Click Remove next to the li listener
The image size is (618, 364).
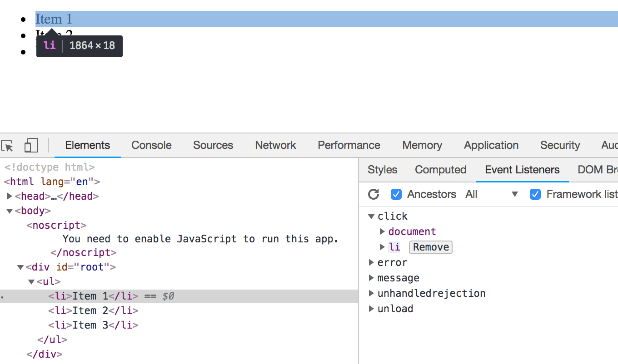pos(430,247)
